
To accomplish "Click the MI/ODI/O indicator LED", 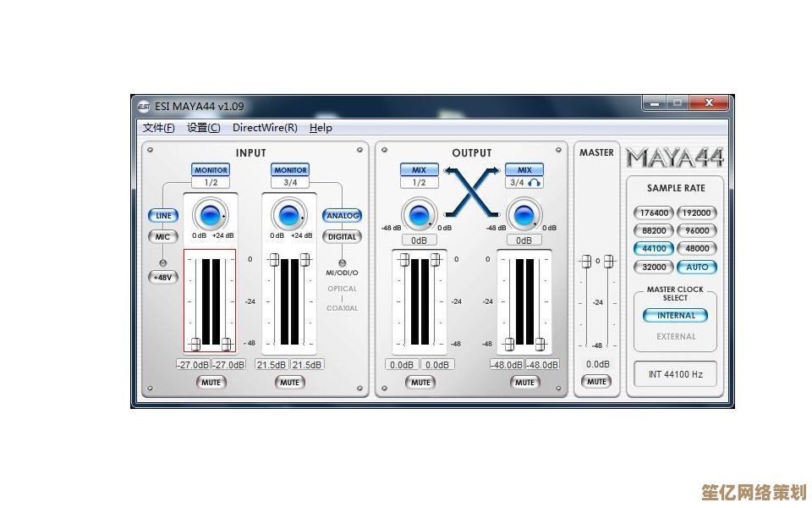I will click(x=342, y=263).
